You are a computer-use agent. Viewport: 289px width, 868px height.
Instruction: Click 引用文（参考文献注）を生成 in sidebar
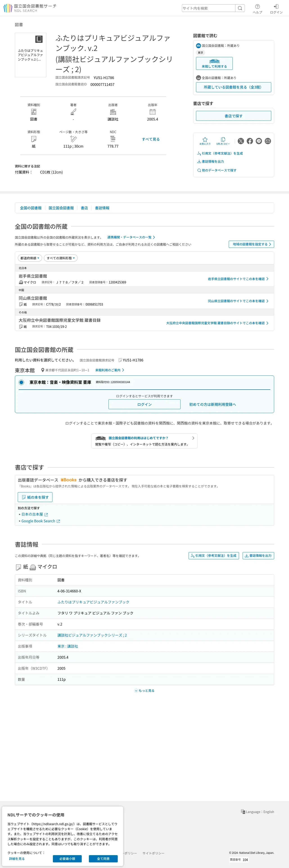[x=220, y=153]
